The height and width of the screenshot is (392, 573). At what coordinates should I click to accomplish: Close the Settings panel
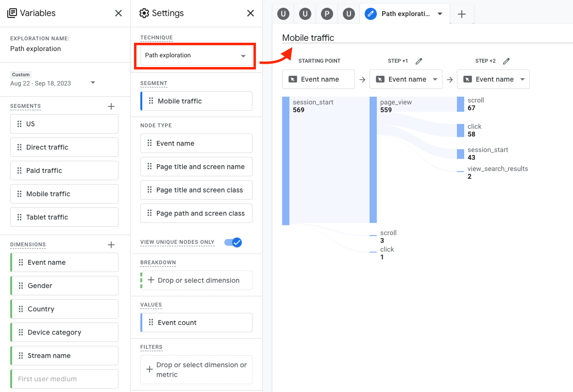pos(250,13)
